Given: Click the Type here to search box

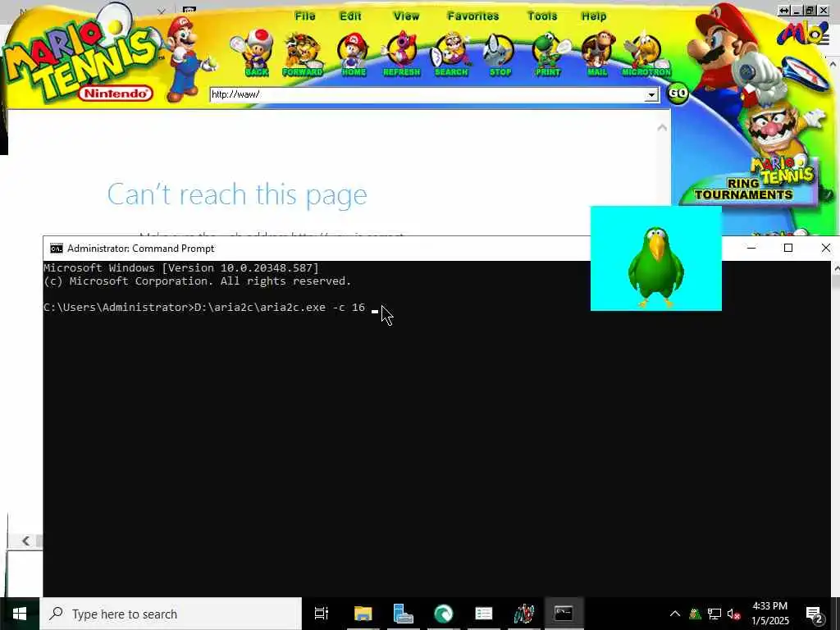Looking at the screenshot, I should coord(171,614).
